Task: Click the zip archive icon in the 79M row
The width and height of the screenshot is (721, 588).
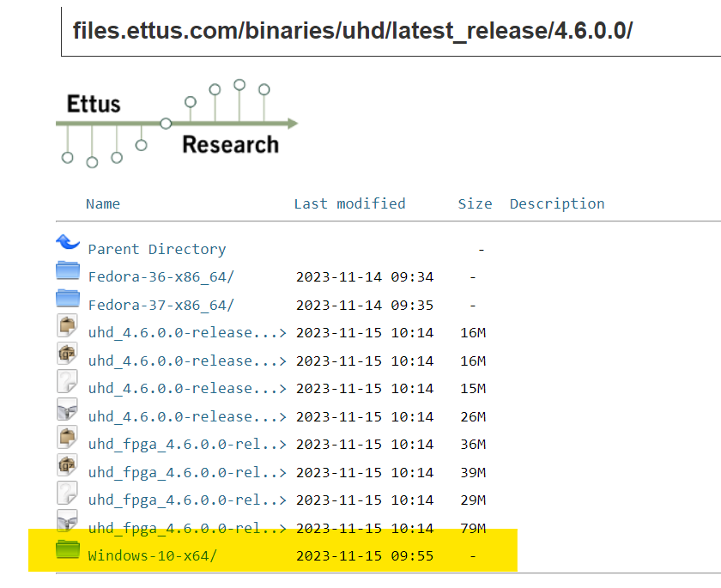Action: [67, 521]
